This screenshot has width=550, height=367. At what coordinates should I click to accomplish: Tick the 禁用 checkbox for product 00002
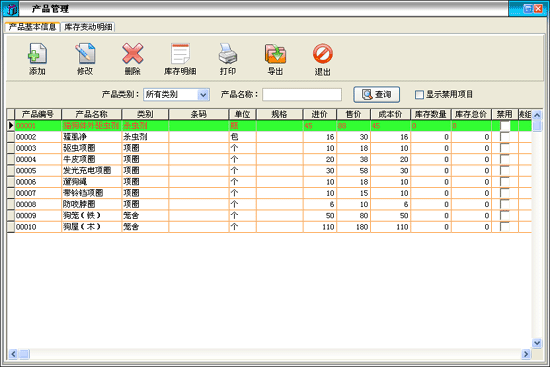[x=505, y=137]
